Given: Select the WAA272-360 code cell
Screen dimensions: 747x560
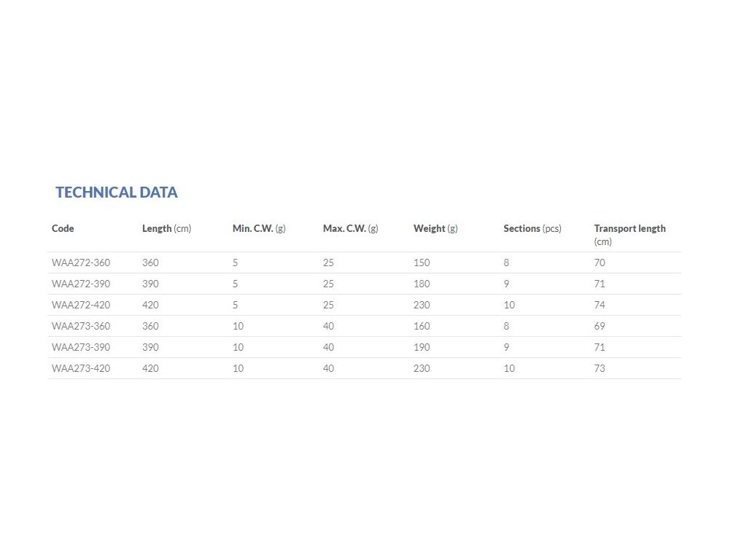Looking at the screenshot, I should coord(81,262).
